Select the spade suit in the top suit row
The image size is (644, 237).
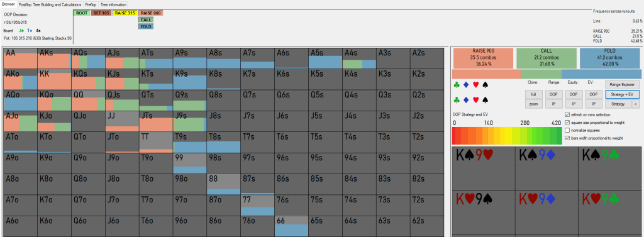pyautogui.click(x=485, y=85)
